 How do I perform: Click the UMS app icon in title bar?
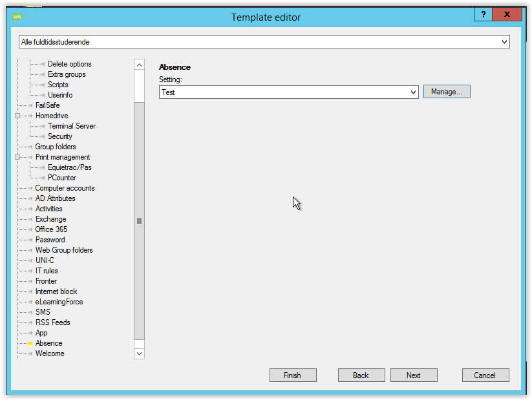tap(17, 17)
